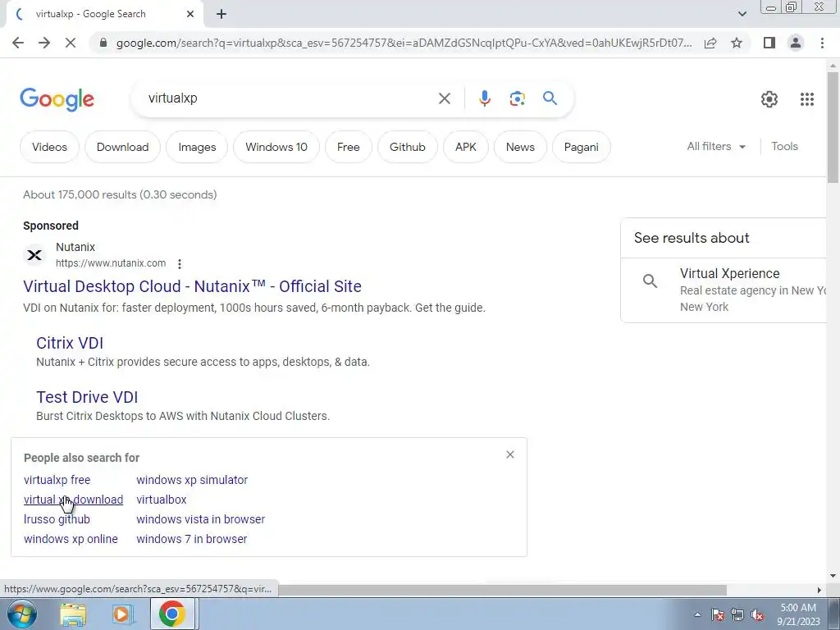Viewport: 840px width, 630px height.
Task: Click the lock icon in address bar
Action: pyautogui.click(x=103, y=43)
